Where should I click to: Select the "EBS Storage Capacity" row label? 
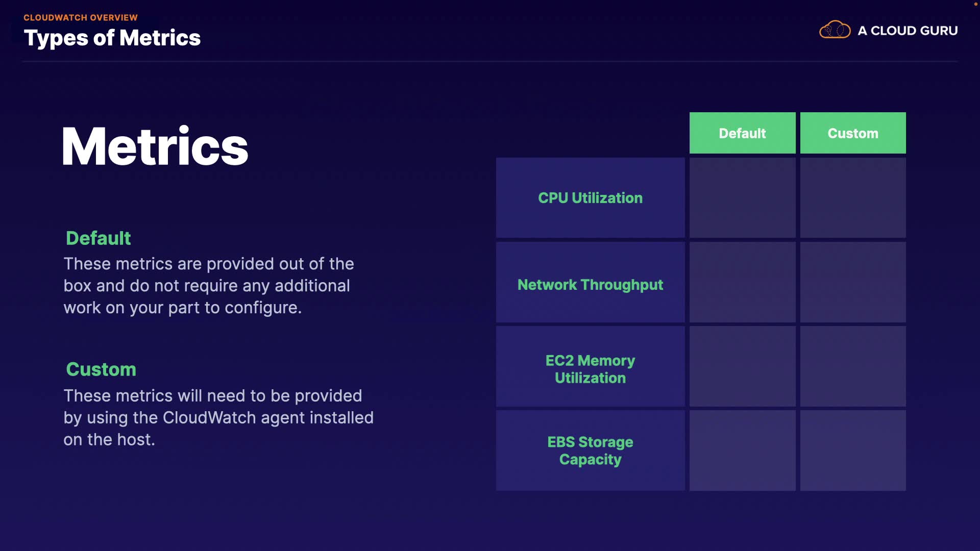590,450
